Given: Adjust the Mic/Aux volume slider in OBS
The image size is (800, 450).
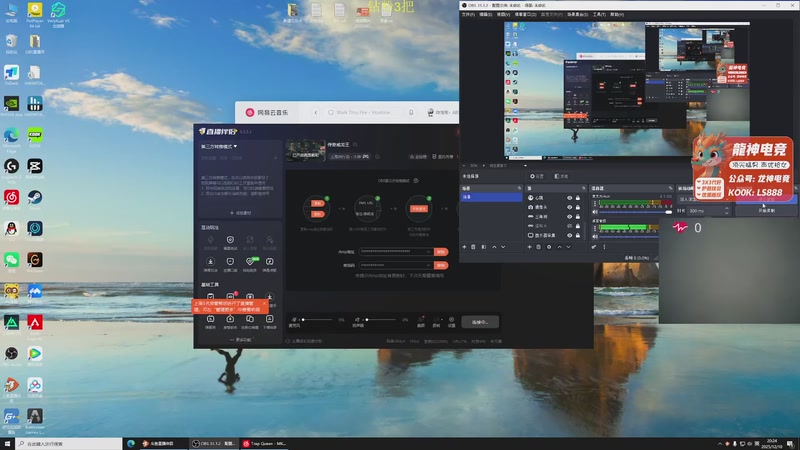Looking at the screenshot, I should (636, 212).
